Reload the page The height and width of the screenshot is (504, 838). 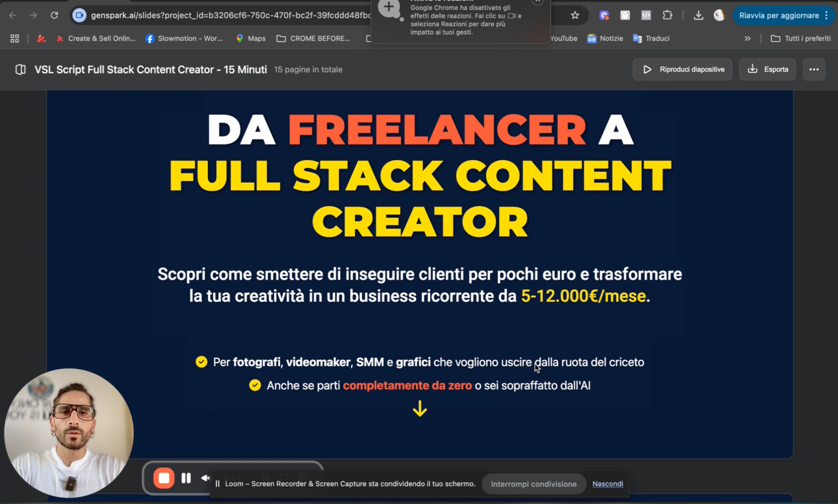coord(54,15)
